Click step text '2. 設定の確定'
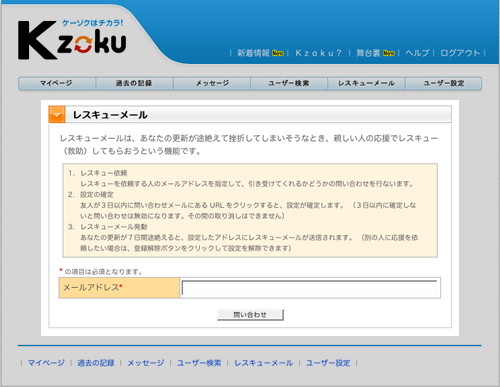 pyautogui.click(x=91, y=194)
